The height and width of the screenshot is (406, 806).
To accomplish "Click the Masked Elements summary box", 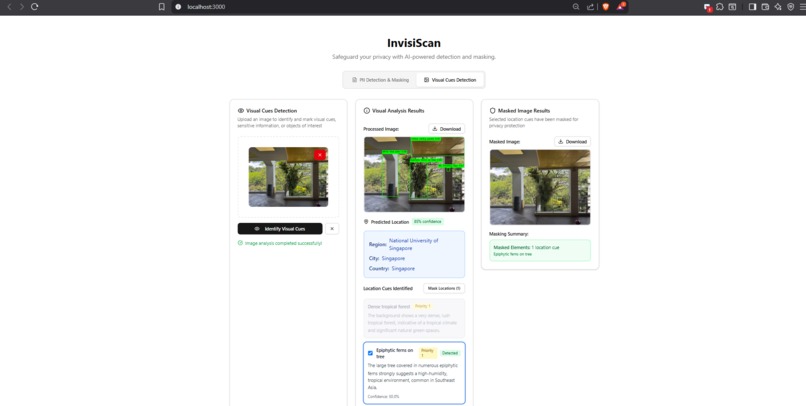I will tap(540, 250).
